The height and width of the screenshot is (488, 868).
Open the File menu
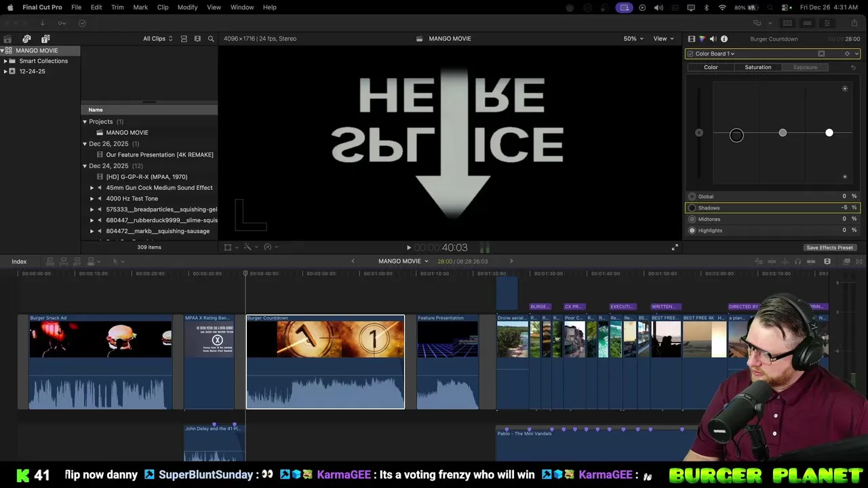tap(77, 7)
